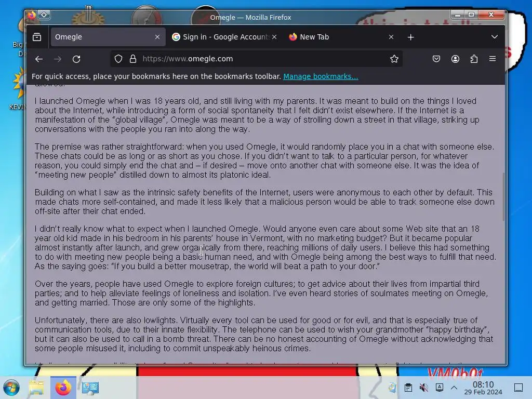Expand hidden system tray icons arrow
The image size is (532, 399).
454,388
